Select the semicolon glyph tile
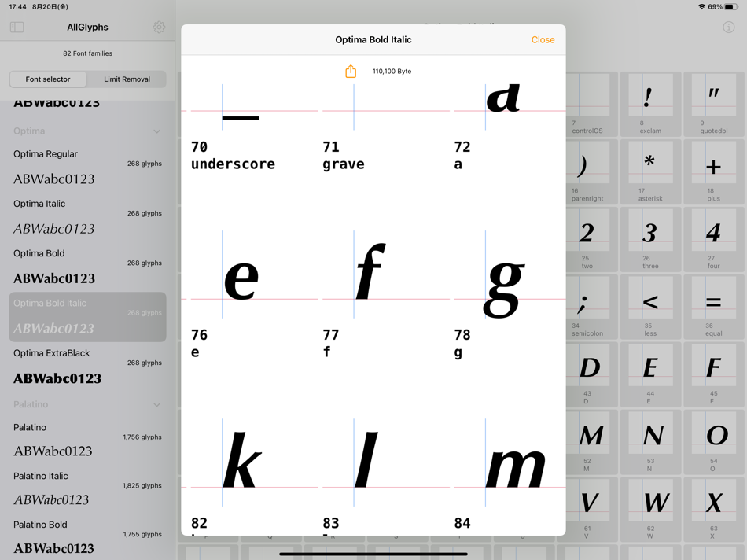747x560 pixels. (591, 307)
